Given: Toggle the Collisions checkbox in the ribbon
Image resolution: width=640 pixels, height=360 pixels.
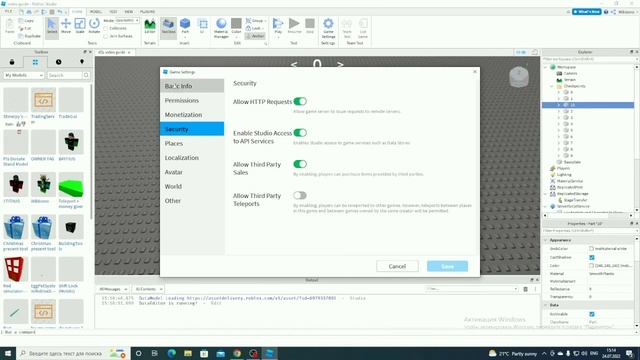Looking at the screenshot, I should point(106,28).
